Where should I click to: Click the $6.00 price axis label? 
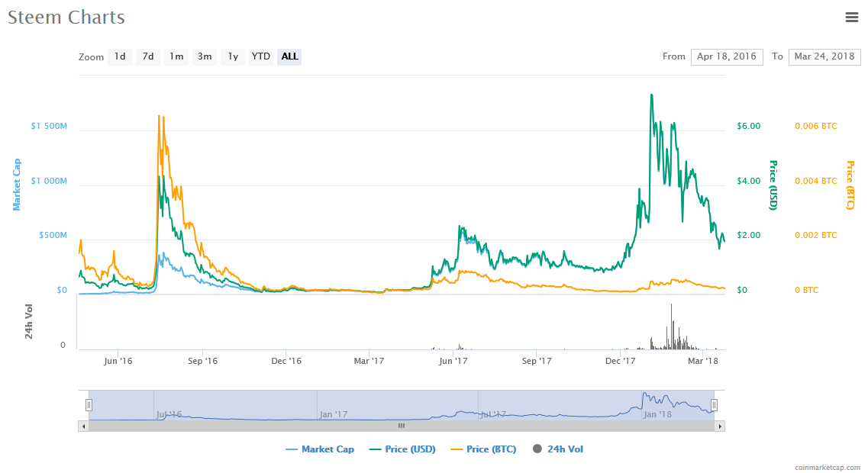click(x=748, y=126)
